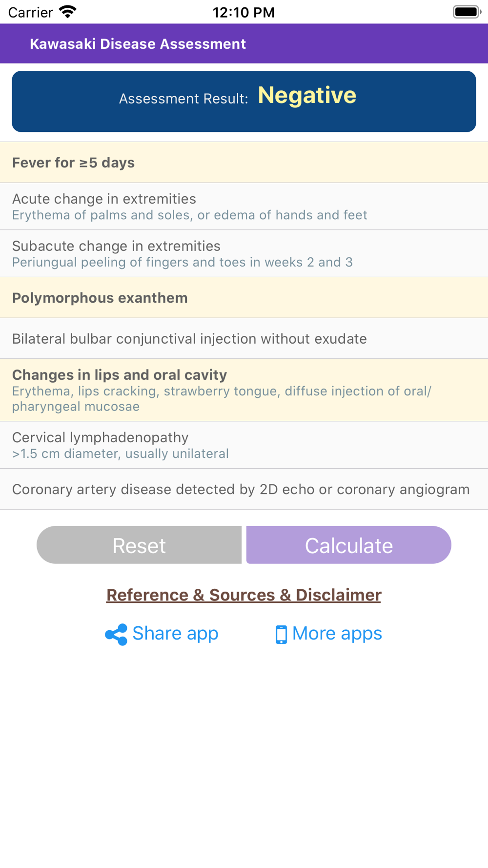Click the Reset button
This screenshot has width=488, height=868.
139,545
